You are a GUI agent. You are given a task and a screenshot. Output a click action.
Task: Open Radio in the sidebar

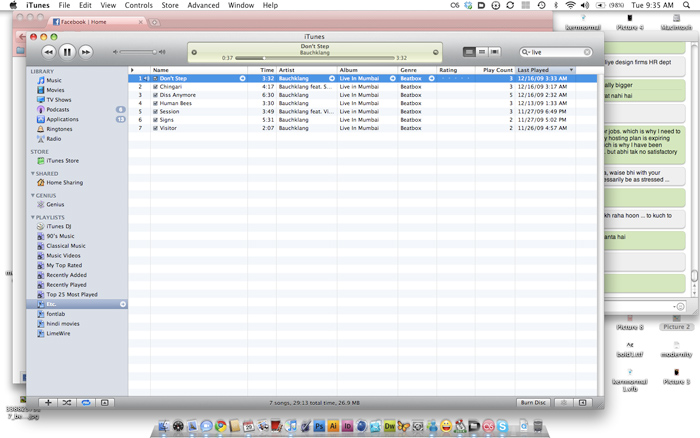[54, 139]
